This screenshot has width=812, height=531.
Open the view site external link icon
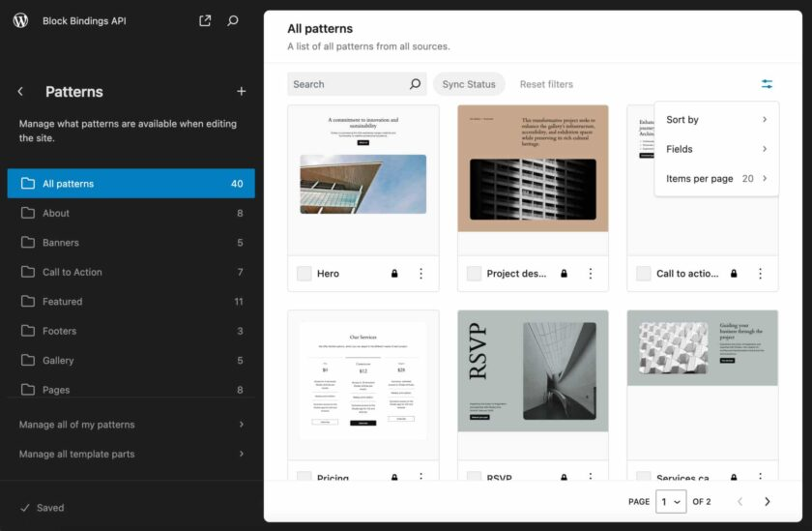coord(205,20)
